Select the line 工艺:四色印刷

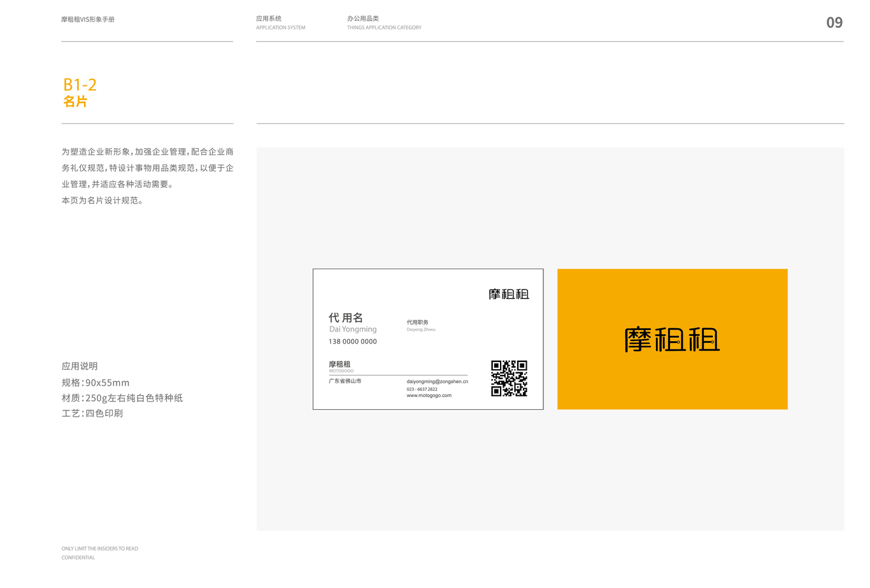(92, 413)
